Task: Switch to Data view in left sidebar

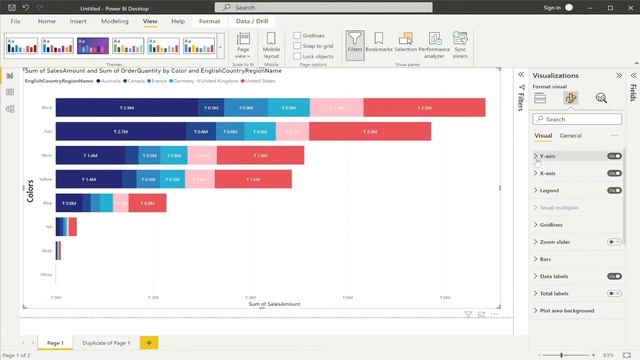Action: (10, 92)
